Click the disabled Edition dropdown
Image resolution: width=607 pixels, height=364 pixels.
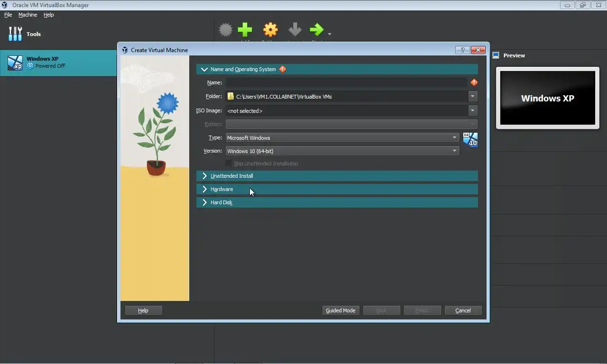[x=351, y=124]
